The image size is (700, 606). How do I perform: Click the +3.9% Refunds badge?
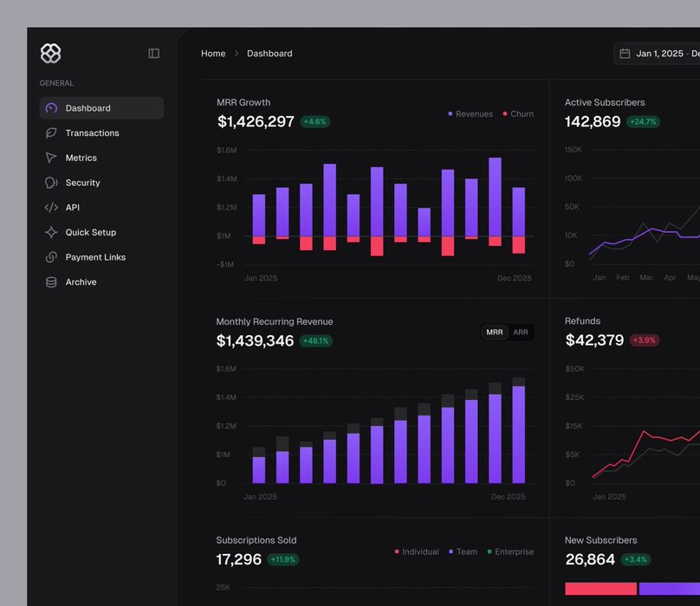(x=645, y=340)
